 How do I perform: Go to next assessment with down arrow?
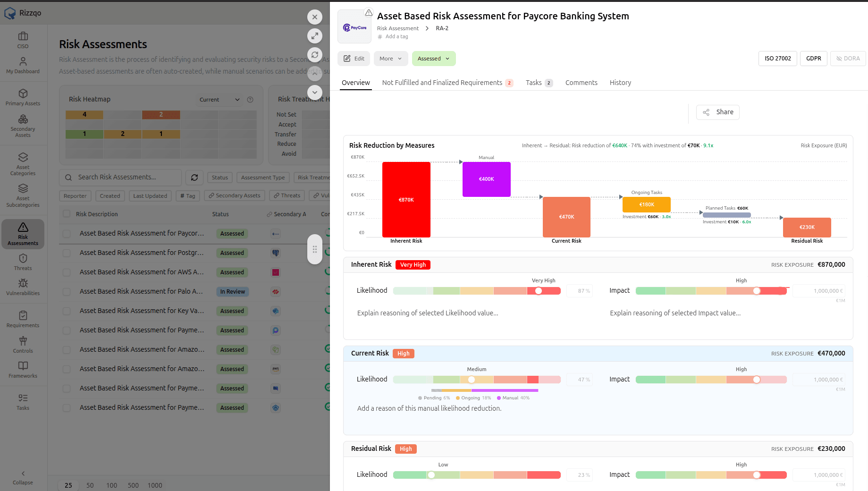click(315, 93)
